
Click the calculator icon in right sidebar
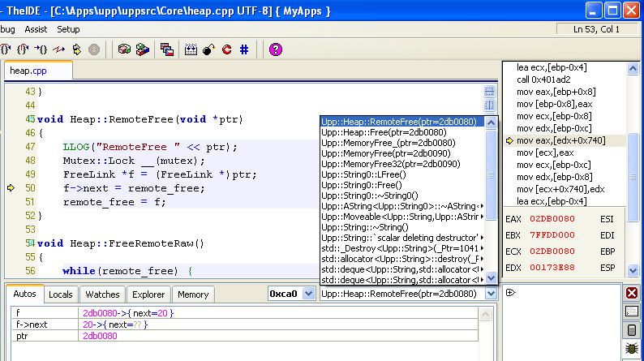point(632,330)
